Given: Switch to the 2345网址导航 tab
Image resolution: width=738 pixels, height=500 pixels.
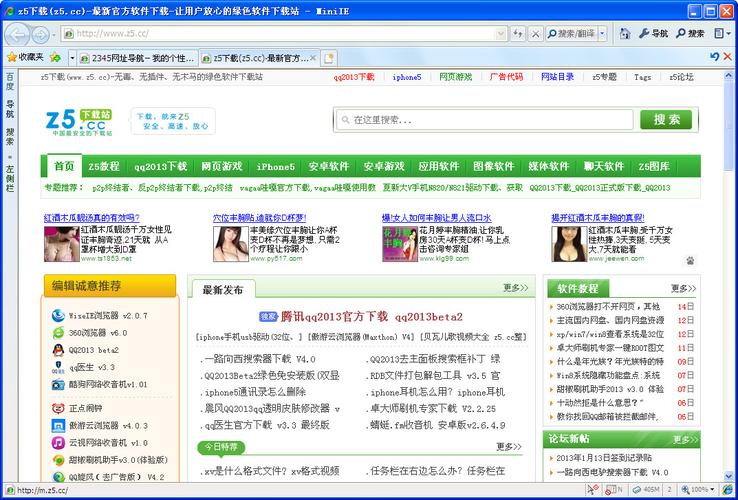Looking at the screenshot, I should [x=137, y=58].
